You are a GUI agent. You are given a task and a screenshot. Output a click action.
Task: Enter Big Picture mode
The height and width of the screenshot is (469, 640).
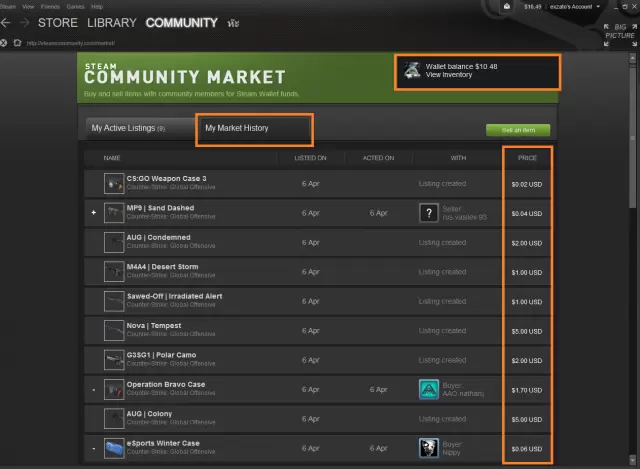(x=620, y=35)
